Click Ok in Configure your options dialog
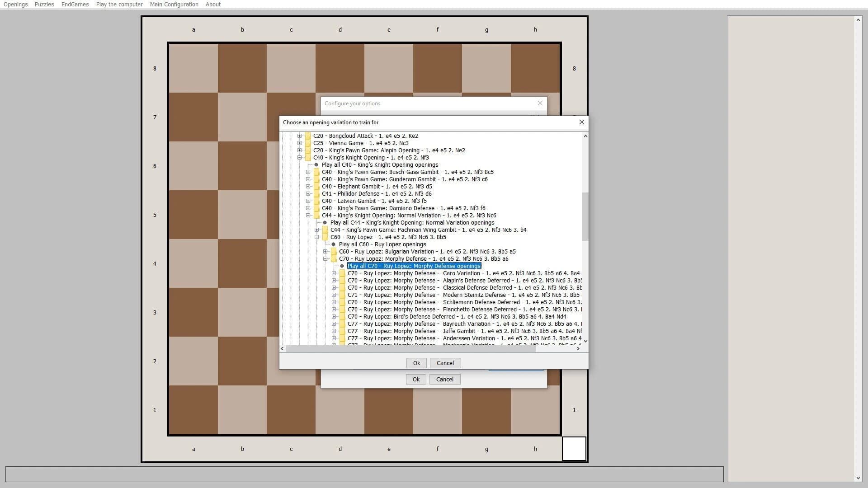Image resolution: width=868 pixels, height=488 pixels. point(416,379)
